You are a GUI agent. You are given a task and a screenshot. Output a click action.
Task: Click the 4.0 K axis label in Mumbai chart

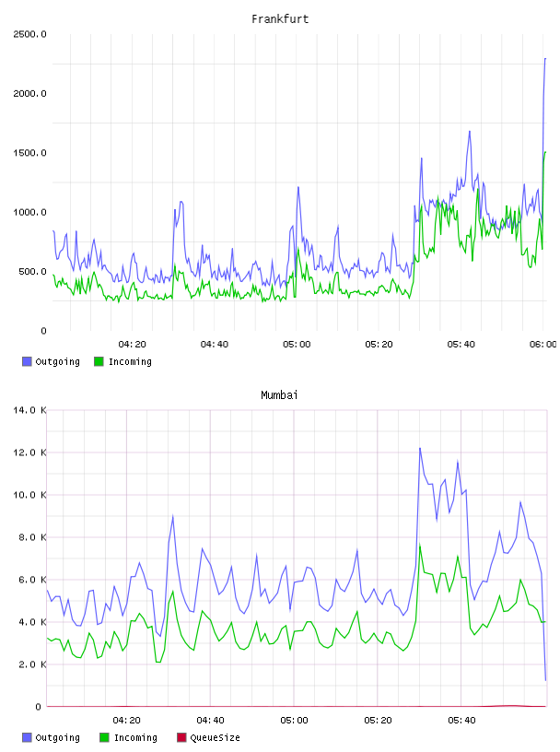(x=32, y=622)
